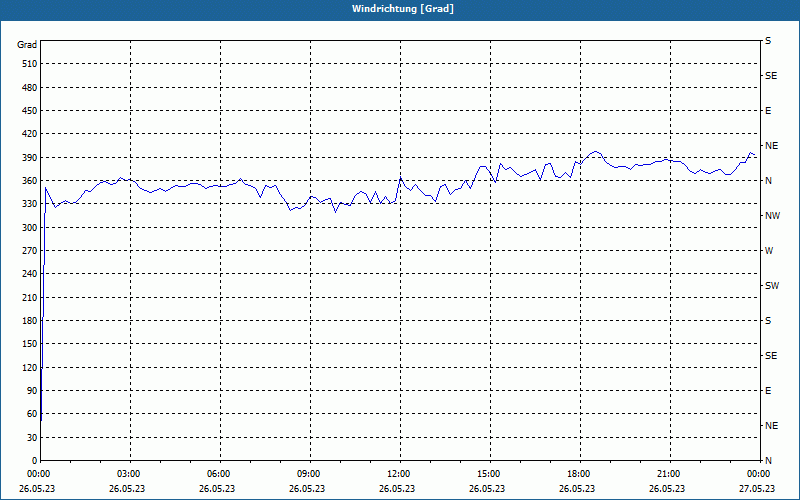Click the 12:00 time axis label

[x=399, y=474]
